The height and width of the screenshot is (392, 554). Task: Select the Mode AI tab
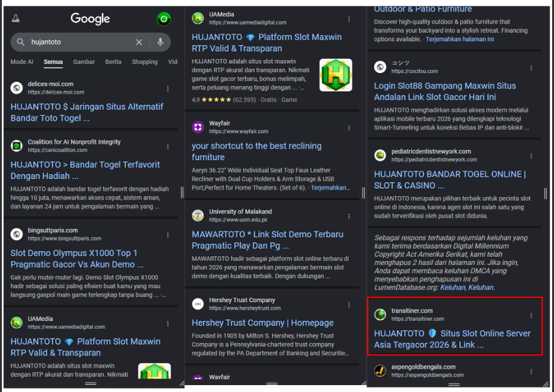22,62
